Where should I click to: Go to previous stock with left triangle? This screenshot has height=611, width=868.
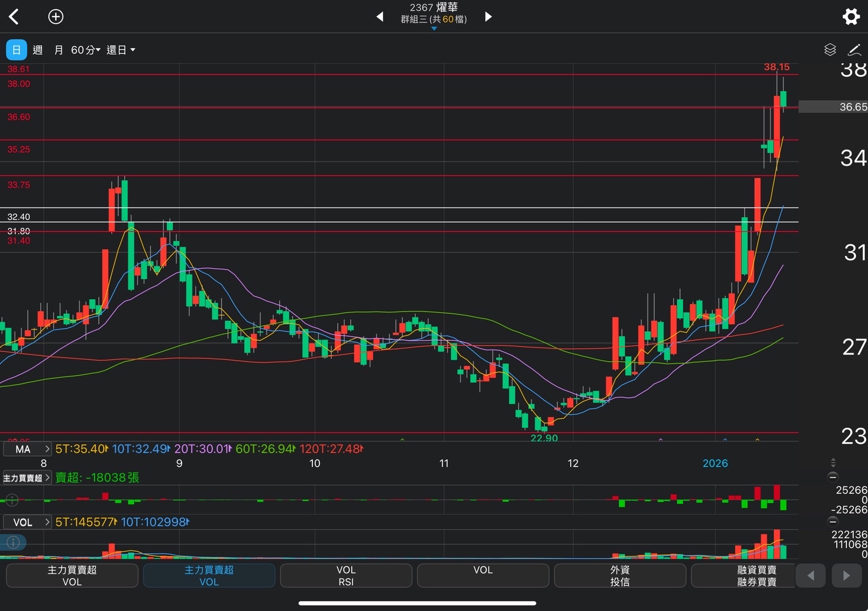click(x=380, y=16)
